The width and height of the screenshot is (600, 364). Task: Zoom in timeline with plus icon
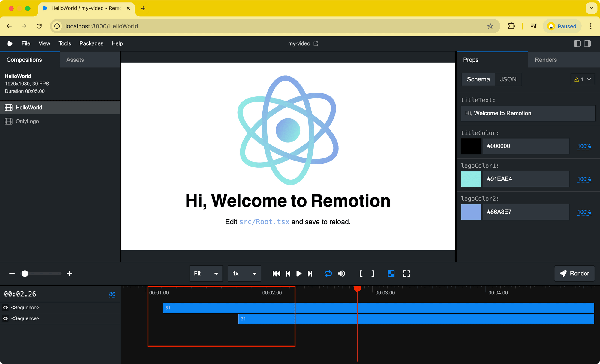pyautogui.click(x=69, y=274)
